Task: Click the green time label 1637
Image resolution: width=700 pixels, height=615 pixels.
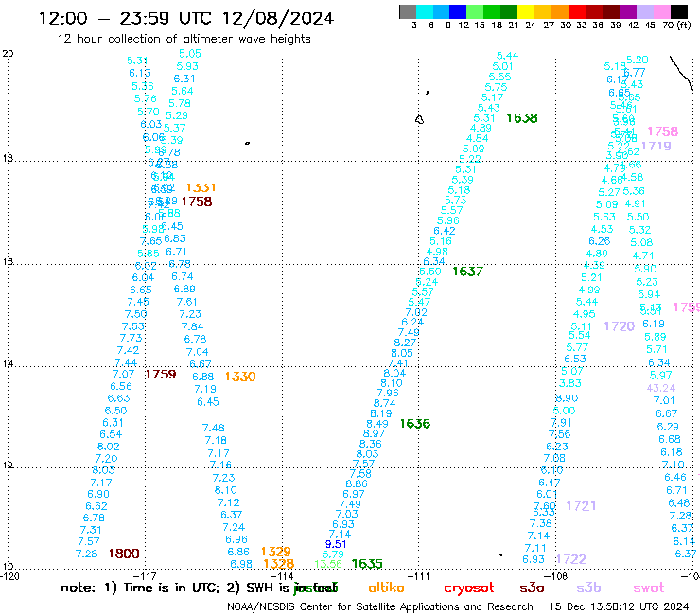Action: click(468, 272)
